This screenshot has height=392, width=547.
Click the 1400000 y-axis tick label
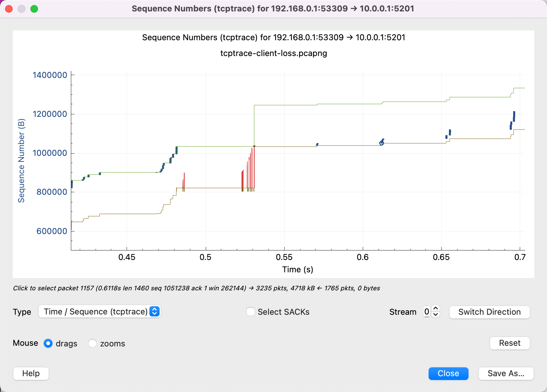tap(50, 75)
